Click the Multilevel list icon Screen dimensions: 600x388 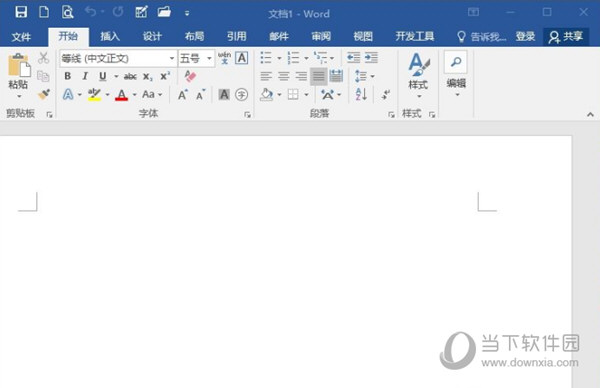320,58
